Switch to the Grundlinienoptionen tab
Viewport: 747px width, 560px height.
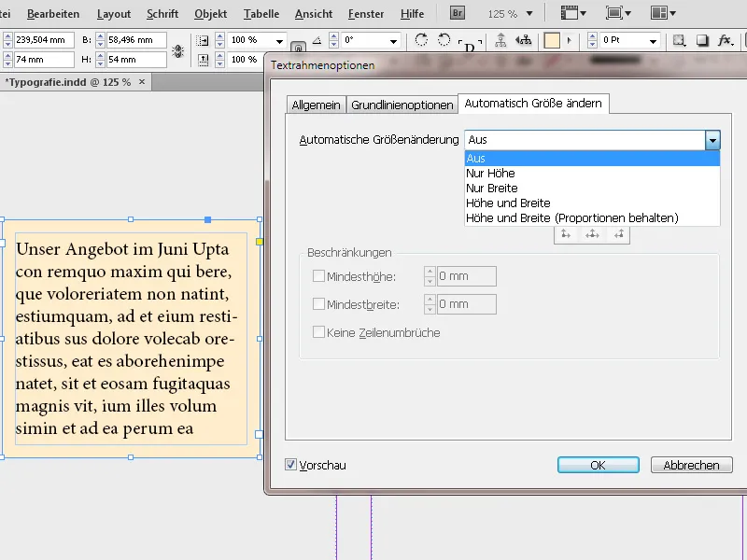(x=402, y=105)
